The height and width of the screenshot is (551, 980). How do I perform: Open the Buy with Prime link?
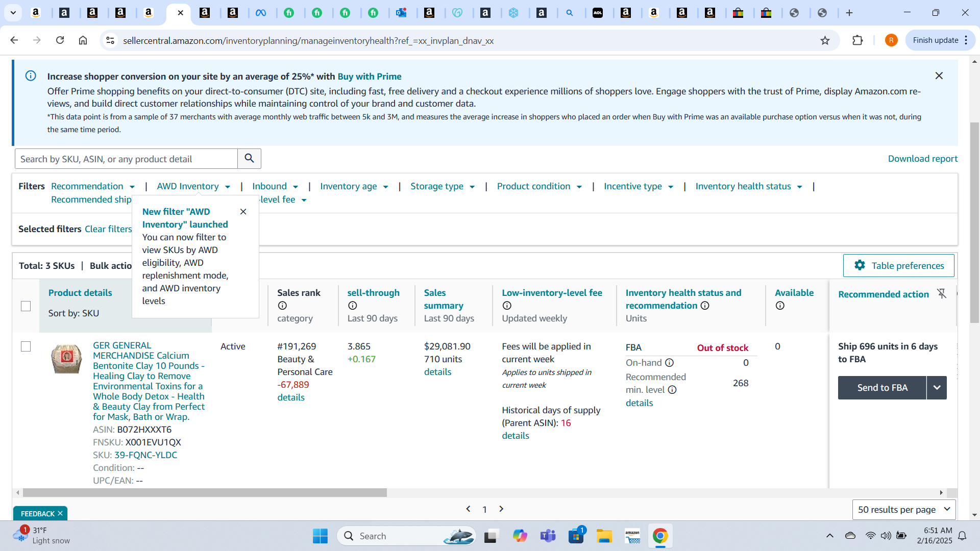(x=369, y=77)
